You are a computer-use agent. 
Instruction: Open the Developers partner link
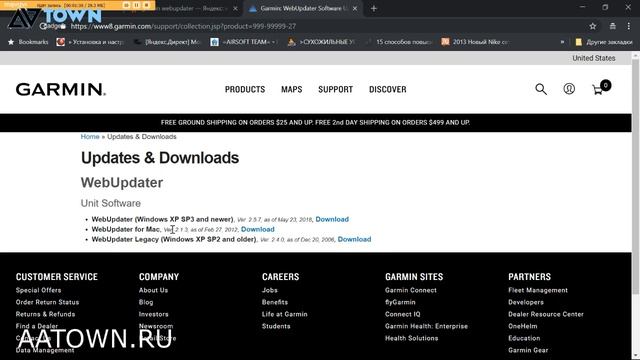tap(526, 302)
